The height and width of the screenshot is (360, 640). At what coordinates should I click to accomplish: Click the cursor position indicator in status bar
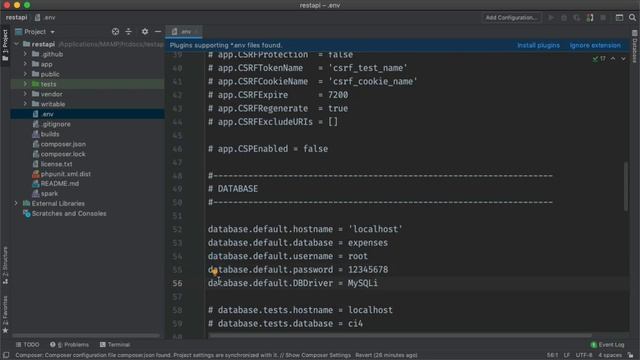click(552, 355)
